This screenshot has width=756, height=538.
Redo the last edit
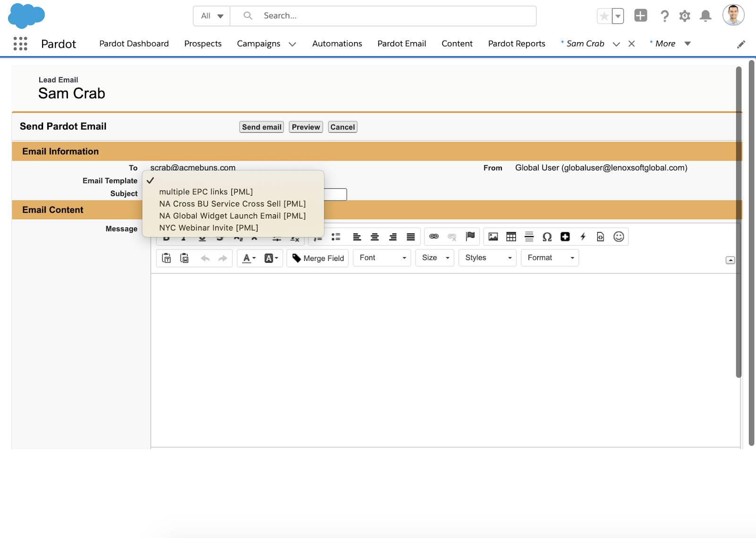223,258
